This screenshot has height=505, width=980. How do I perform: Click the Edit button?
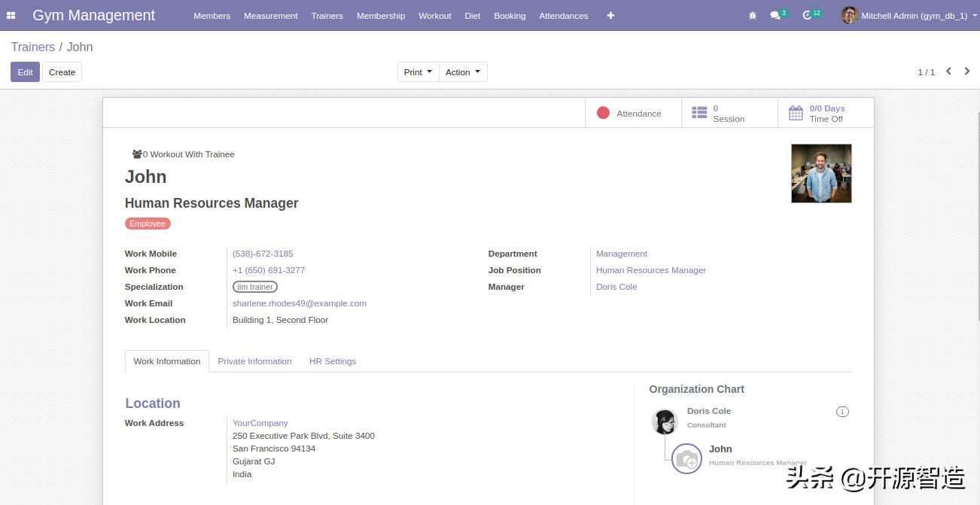25,72
